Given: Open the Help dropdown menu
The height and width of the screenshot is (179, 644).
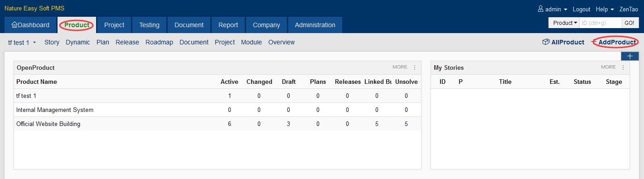Looking at the screenshot, I should (605, 9).
